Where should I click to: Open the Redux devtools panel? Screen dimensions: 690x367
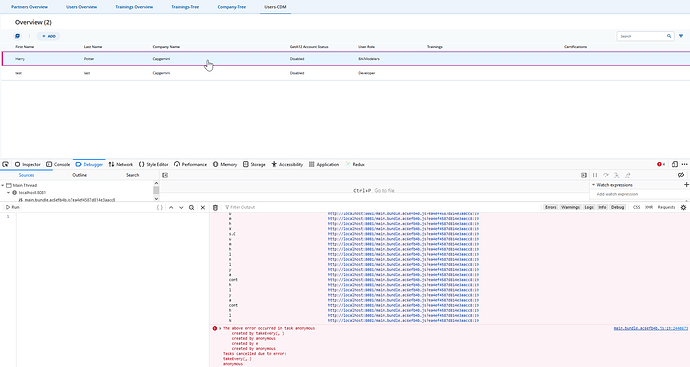click(355, 164)
